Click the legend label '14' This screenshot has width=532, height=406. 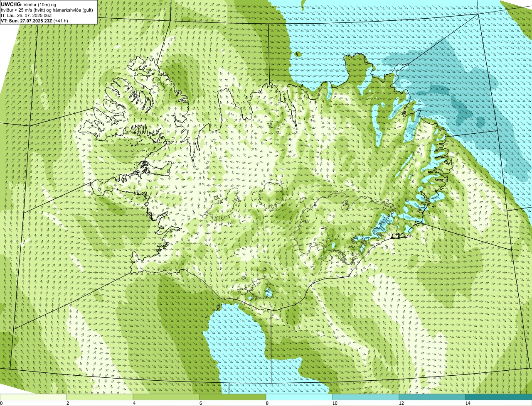click(468, 403)
